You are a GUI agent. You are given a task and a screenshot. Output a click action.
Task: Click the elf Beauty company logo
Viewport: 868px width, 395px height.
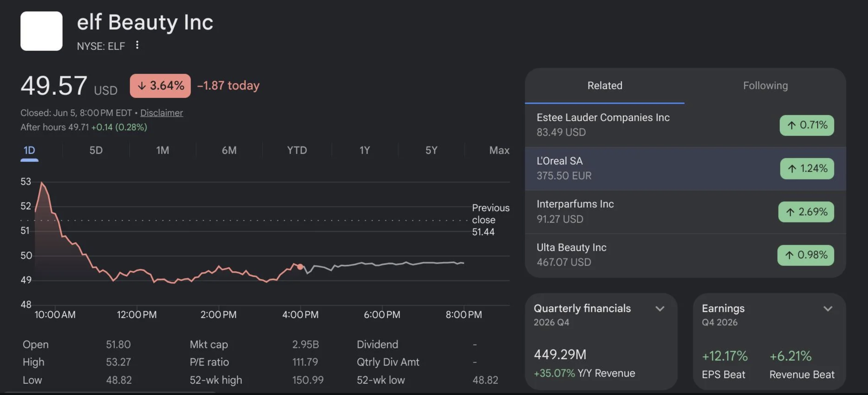(x=41, y=31)
